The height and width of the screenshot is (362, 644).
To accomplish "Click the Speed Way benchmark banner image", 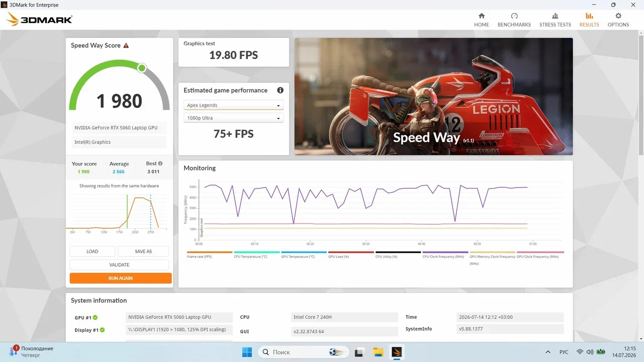I will click(x=434, y=97).
